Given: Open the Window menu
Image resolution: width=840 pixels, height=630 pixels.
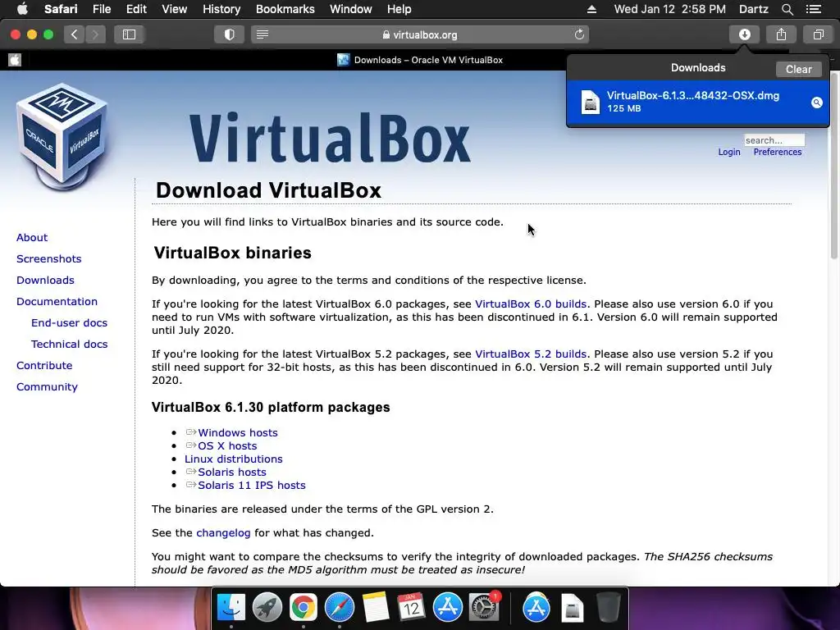Looking at the screenshot, I should click(x=351, y=9).
